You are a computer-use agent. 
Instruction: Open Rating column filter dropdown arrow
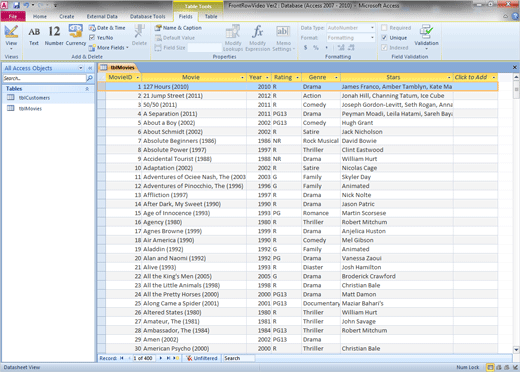297,77
